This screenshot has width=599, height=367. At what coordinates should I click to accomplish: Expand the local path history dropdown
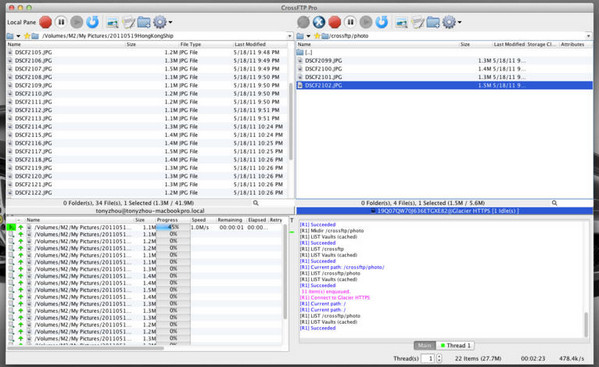click(x=290, y=36)
